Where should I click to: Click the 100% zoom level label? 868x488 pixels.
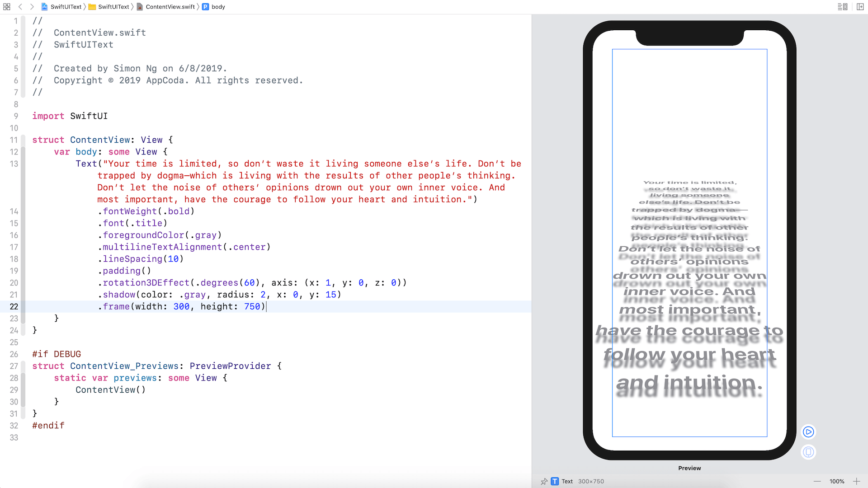[x=837, y=481]
